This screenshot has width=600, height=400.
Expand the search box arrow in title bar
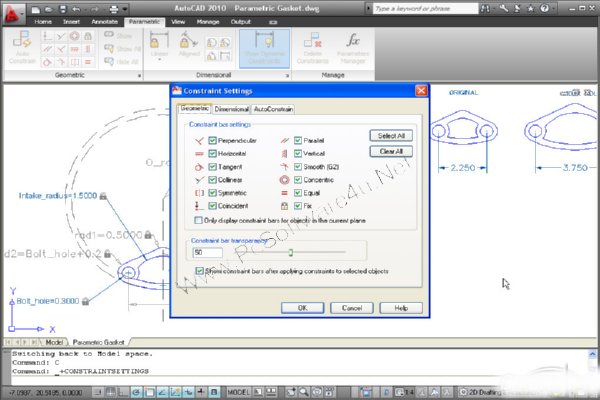(x=368, y=8)
